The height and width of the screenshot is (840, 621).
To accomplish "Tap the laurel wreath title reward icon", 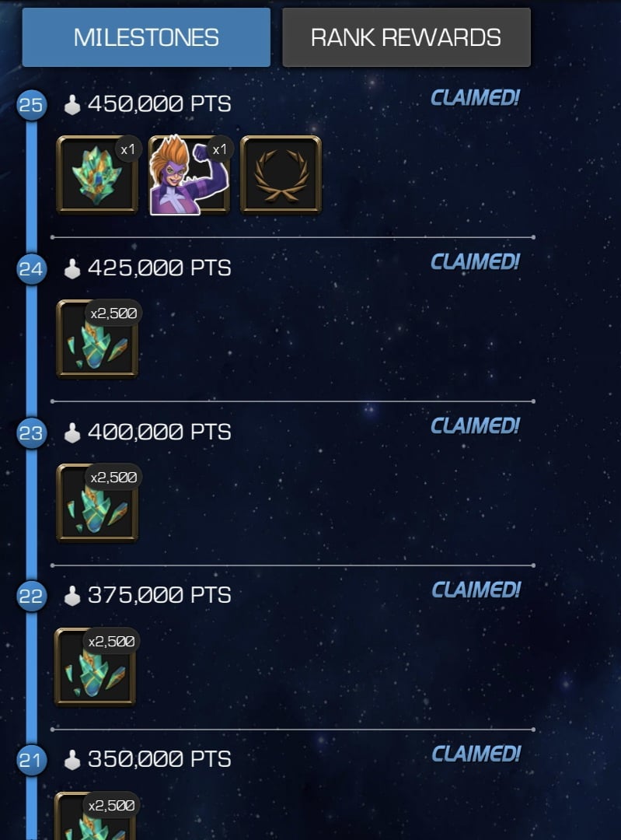I will coord(281,175).
